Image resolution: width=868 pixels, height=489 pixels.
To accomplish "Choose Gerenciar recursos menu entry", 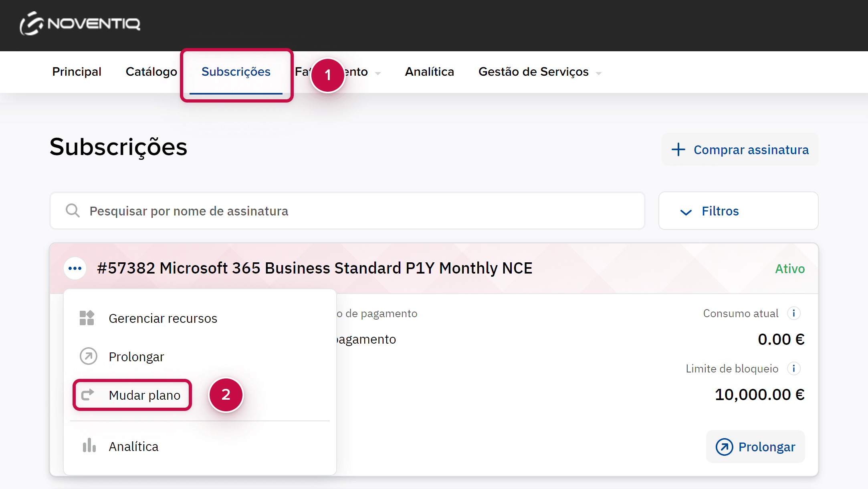I will (163, 318).
